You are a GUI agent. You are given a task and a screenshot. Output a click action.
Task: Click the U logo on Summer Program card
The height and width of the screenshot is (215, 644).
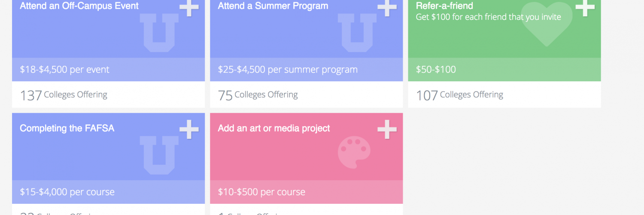coord(357,33)
